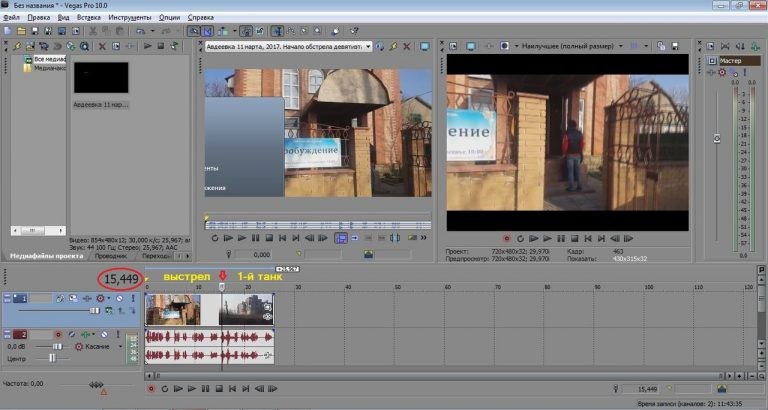This screenshot has width=768, height=410.
Task: Click the audio track 2 volume slider
Action: pos(56,346)
